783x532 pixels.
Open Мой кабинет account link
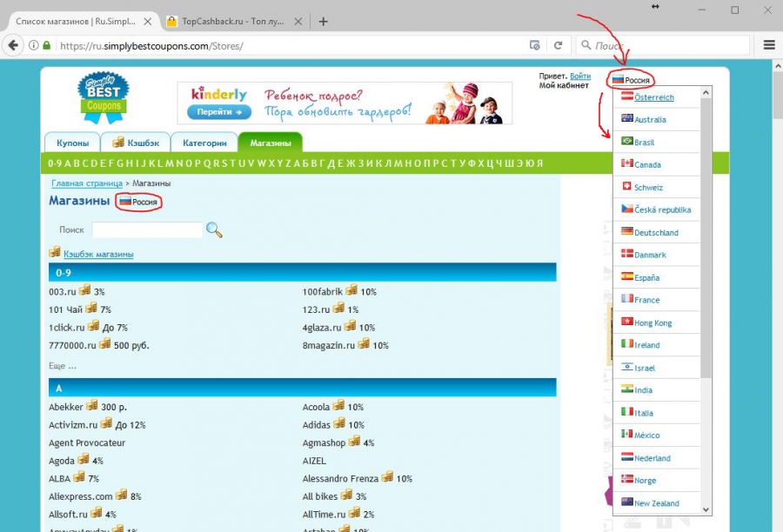564,85
